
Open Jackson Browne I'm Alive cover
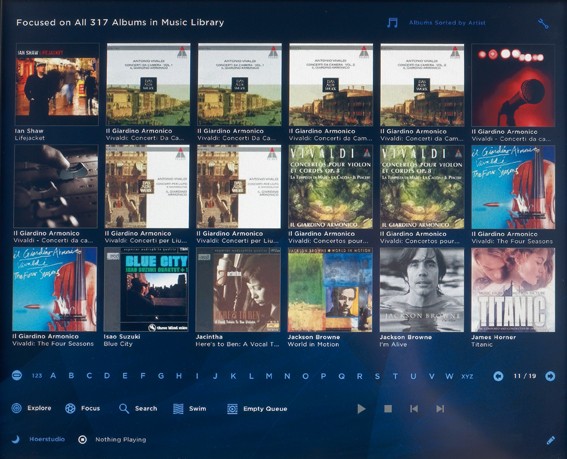422,290
